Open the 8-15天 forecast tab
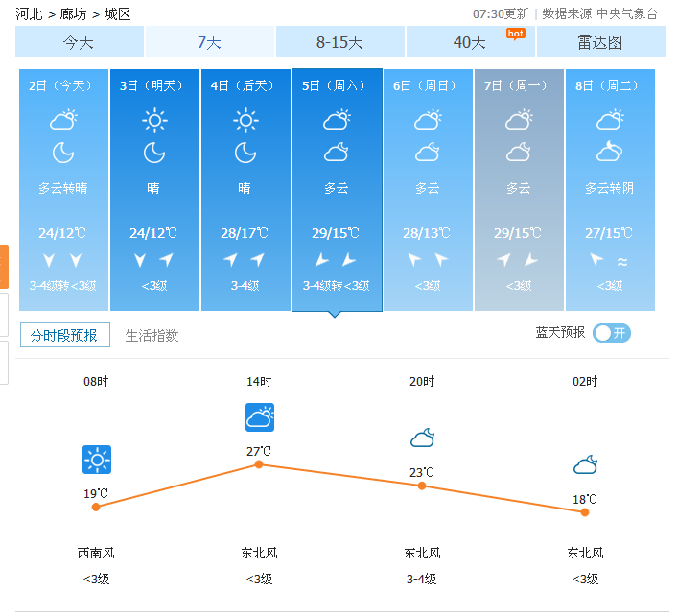The image size is (678, 616). 339,42
